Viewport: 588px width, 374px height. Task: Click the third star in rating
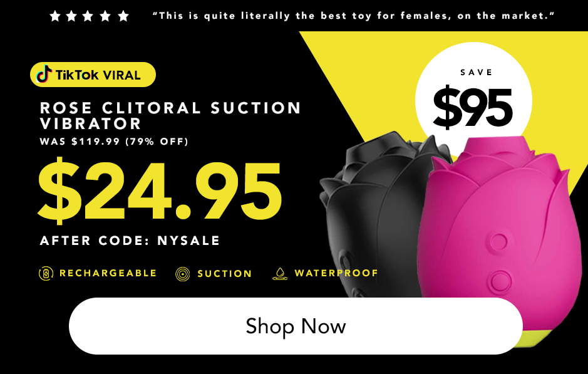click(88, 16)
